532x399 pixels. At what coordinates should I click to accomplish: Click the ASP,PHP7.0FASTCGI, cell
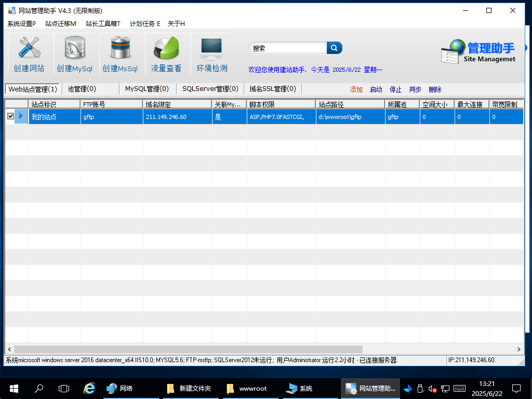[x=281, y=117]
